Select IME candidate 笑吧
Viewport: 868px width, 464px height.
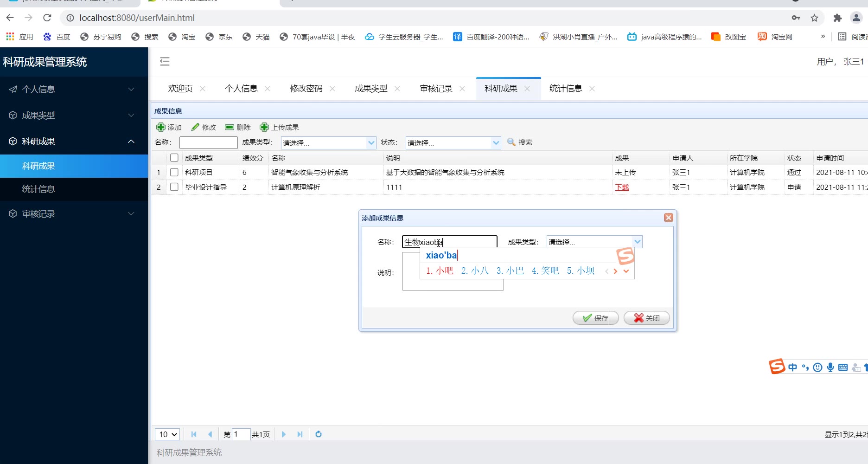tap(545, 271)
